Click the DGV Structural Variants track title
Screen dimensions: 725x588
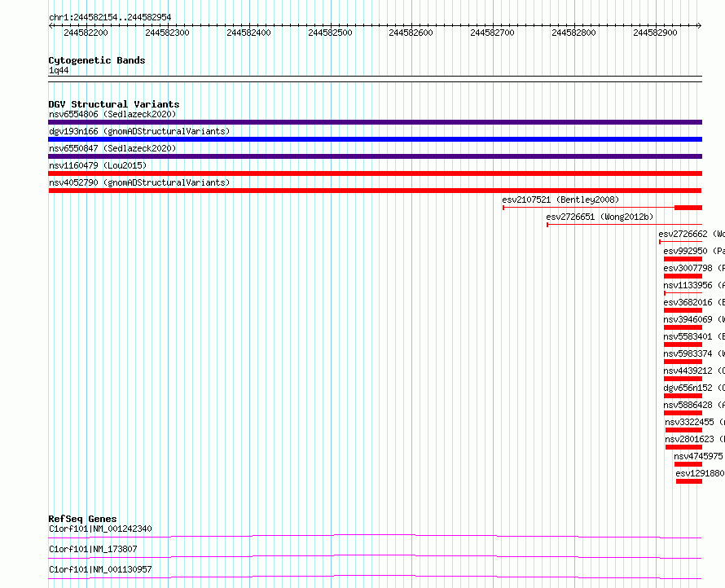point(114,104)
